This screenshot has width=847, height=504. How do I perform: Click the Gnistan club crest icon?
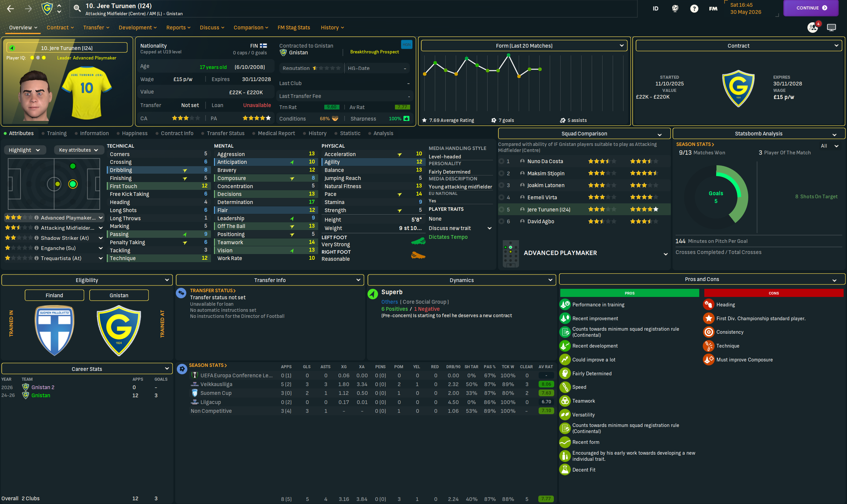pos(47,8)
